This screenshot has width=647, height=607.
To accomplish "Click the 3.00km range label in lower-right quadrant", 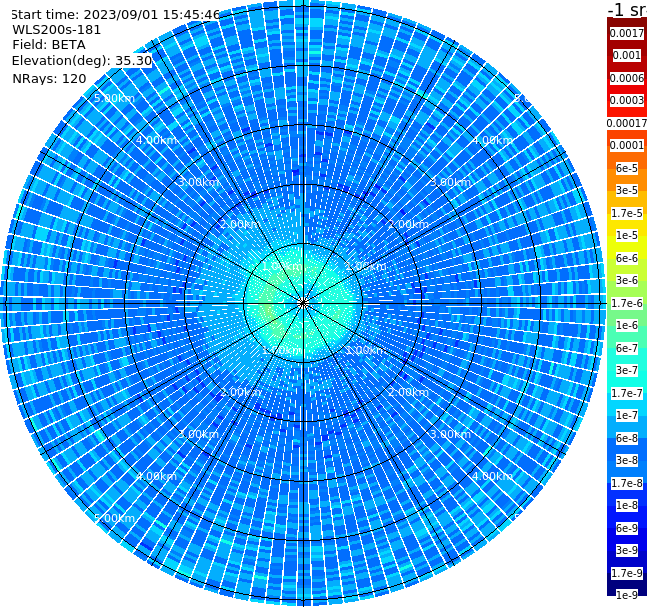I will click(450, 434).
